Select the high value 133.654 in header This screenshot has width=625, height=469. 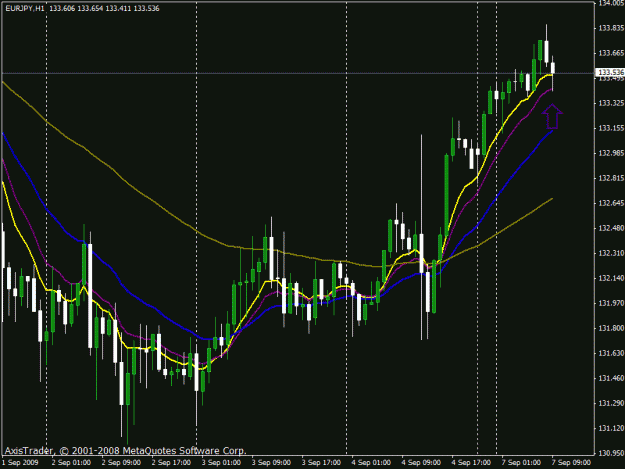pos(90,8)
